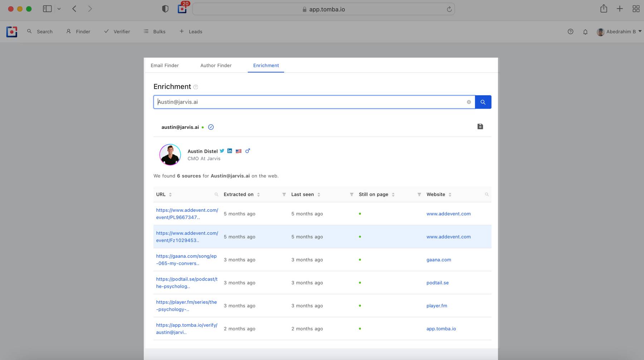The height and width of the screenshot is (360, 644).
Task: Open Austin Distel's Twitter profile icon
Action: 222,151
